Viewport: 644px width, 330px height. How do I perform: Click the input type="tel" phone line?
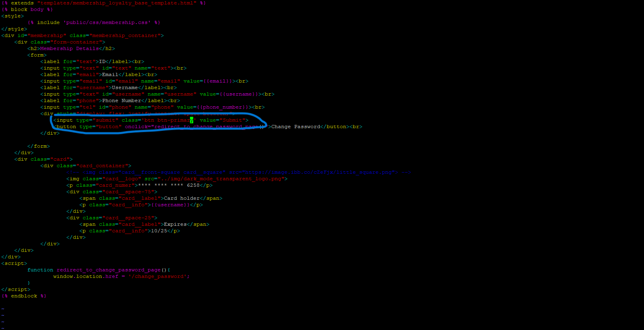click(153, 107)
